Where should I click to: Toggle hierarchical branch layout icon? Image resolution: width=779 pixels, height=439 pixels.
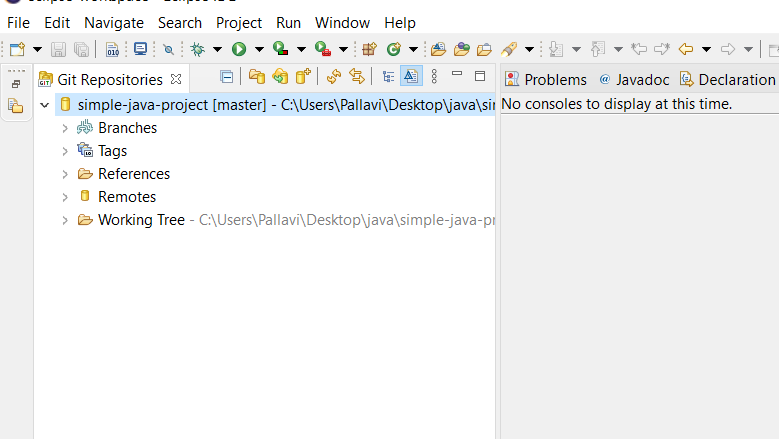[x=388, y=76]
